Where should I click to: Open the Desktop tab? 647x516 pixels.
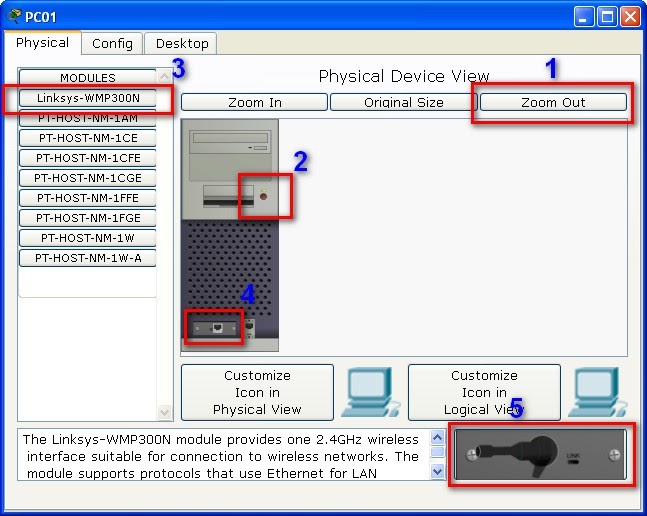click(x=182, y=43)
